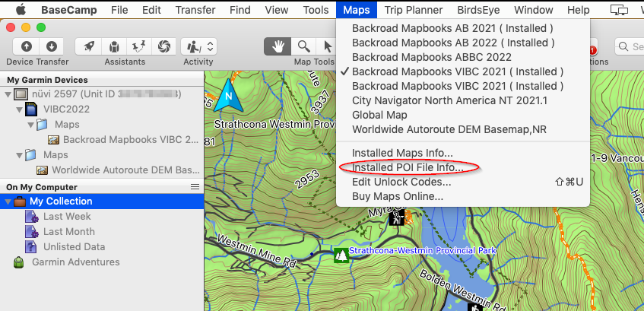Open the backpack Adventure assistant
Viewport: 644px width, 311px height.
114,46
